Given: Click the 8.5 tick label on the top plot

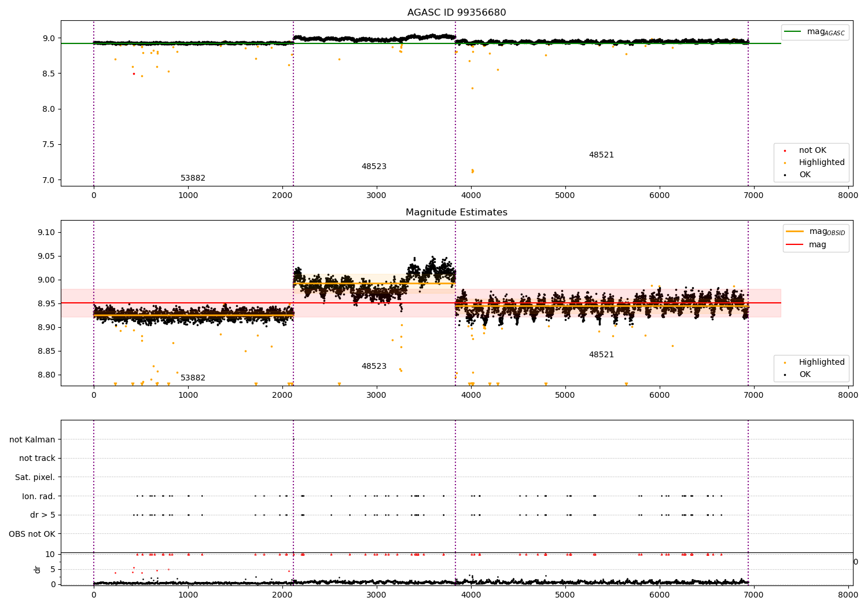Looking at the screenshot, I should 49,74.
